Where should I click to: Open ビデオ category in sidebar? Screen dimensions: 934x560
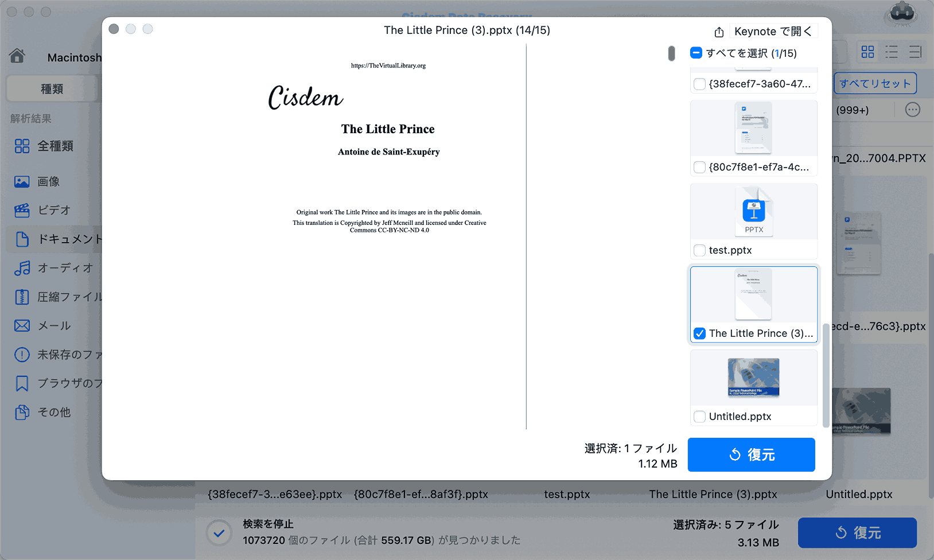[42, 211]
